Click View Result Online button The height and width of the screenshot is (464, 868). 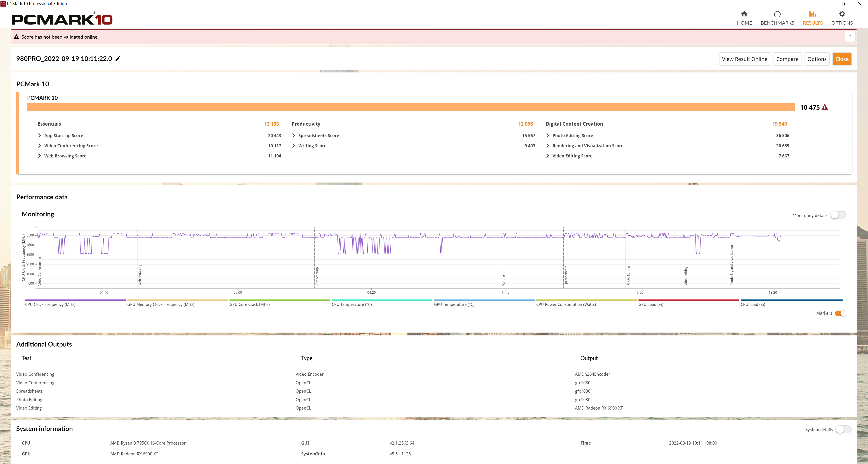point(744,59)
